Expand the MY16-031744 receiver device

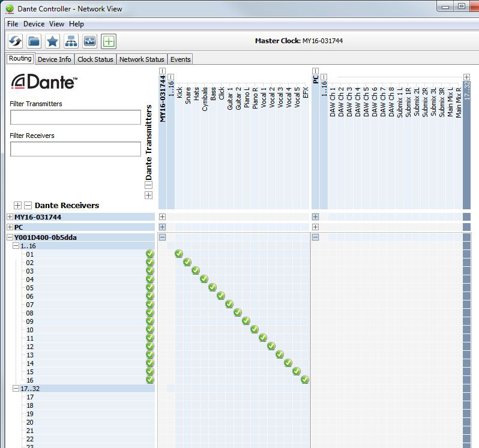tap(10, 217)
